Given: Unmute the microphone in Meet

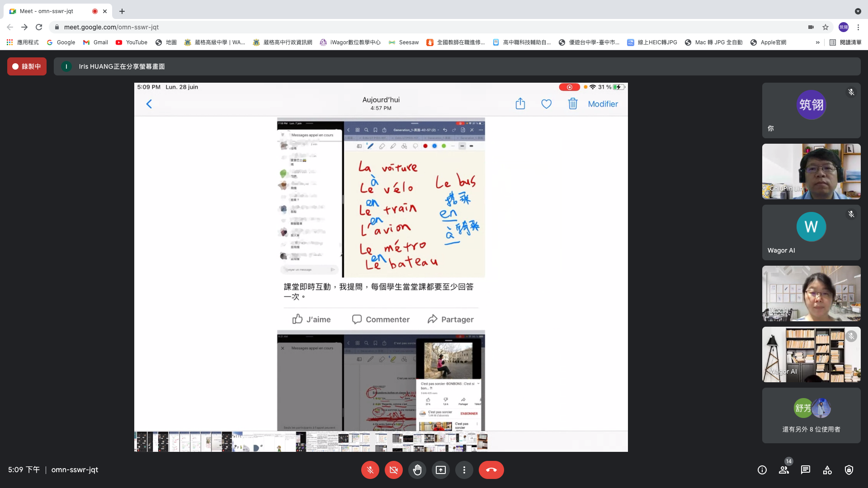Looking at the screenshot, I should [x=370, y=470].
